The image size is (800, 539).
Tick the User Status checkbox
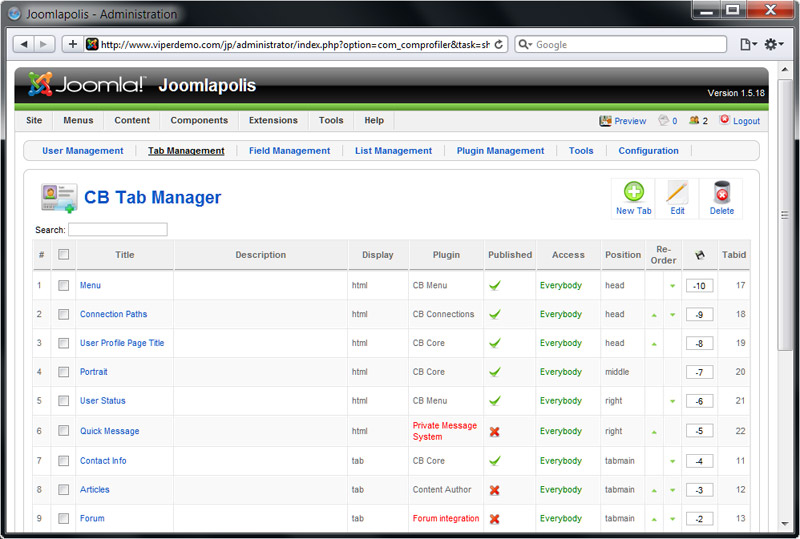click(63, 401)
